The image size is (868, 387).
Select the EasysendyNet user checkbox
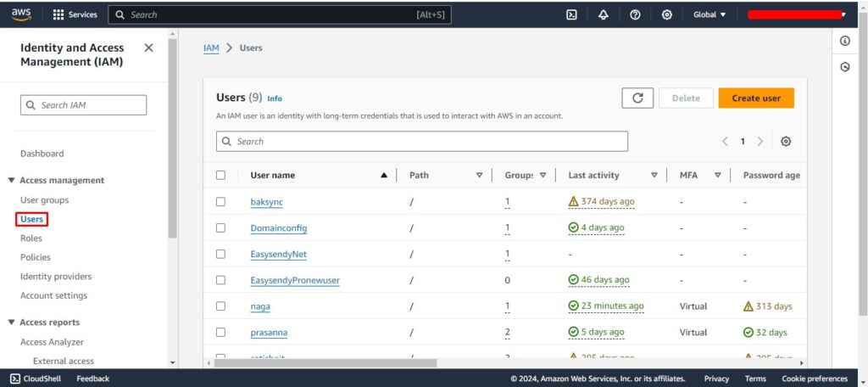[x=221, y=254]
